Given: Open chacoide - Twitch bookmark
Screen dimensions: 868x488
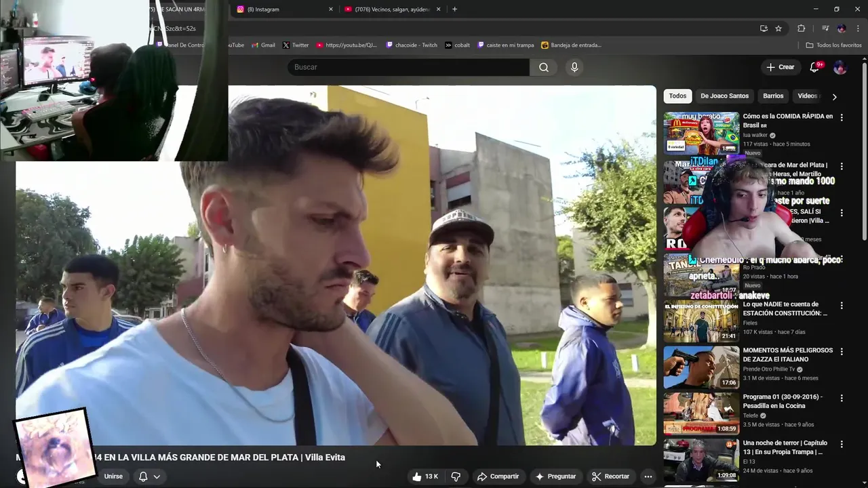Looking at the screenshot, I should coord(412,45).
